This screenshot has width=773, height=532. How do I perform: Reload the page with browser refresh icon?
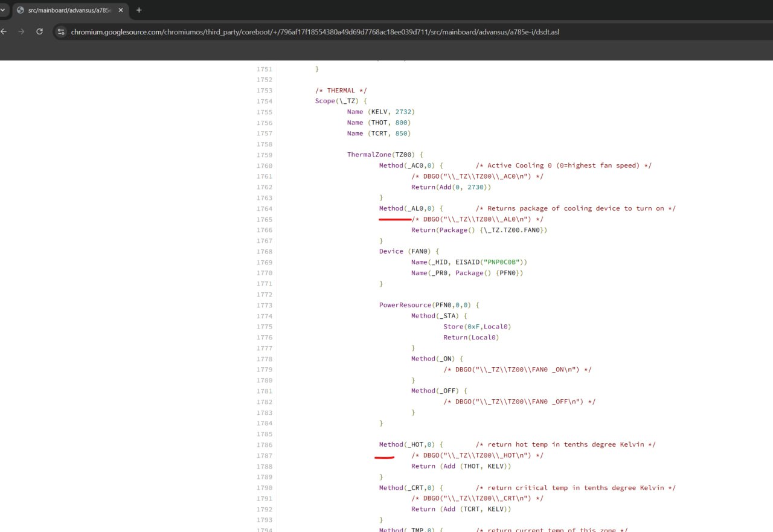39,31
